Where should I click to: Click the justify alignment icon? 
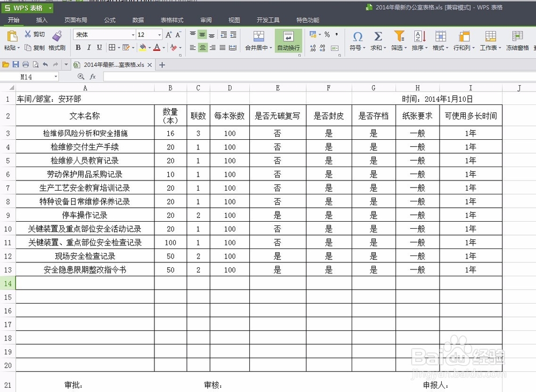tap(222, 48)
